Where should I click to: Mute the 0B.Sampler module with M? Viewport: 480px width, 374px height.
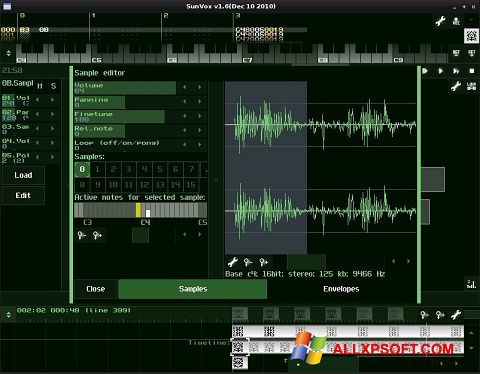tap(40, 86)
